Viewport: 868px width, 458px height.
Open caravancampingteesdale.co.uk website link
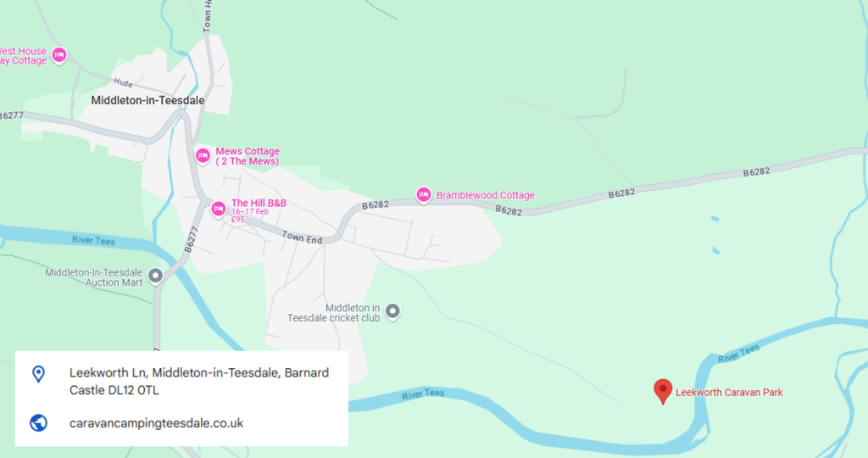tap(156, 423)
